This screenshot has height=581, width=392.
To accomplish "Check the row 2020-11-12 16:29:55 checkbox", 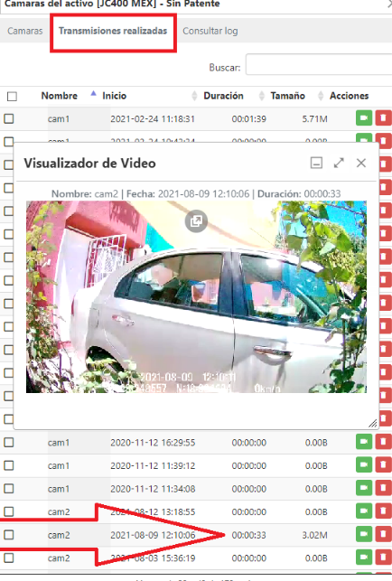I will (9, 442).
